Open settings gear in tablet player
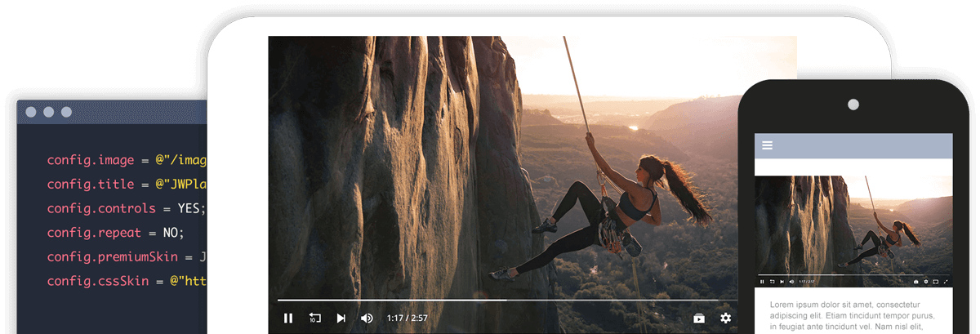The width and height of the screenshot is (980, 334). [725, 318]
